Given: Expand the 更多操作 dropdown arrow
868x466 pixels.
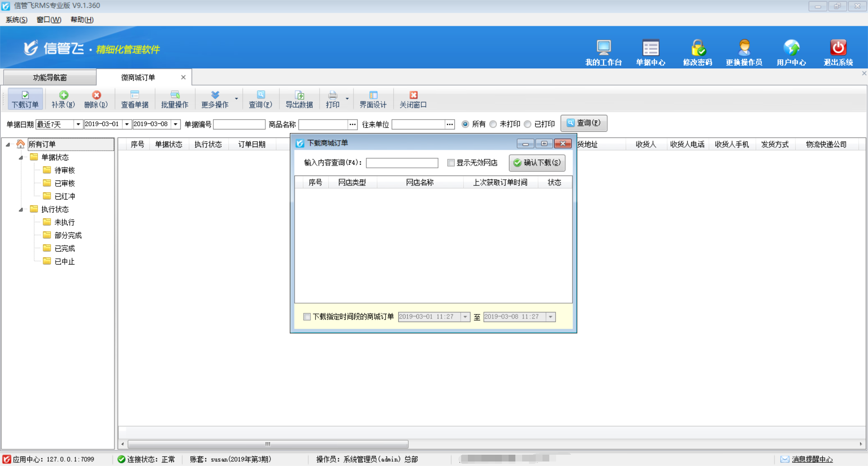Looking at the screenshot, I should click(236, 99).
